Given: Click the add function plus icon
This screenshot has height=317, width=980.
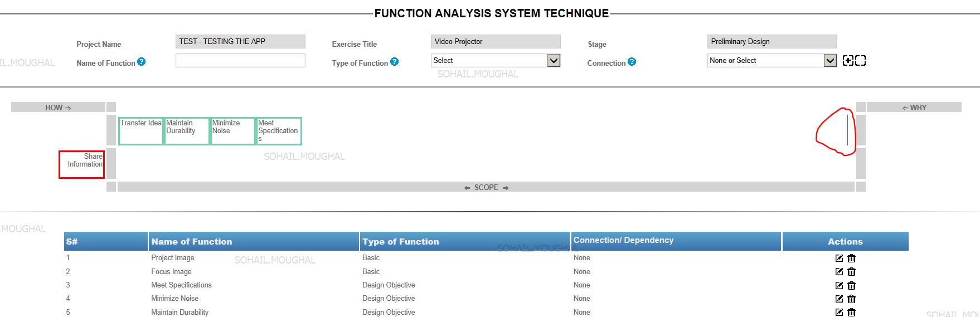Looking at the screenshot, I should (x=848, y=61).
